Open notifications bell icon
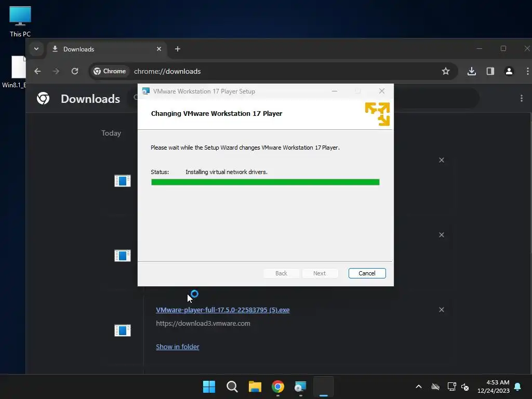The height and width of the screenshot is (399, 532). (518, 387)
